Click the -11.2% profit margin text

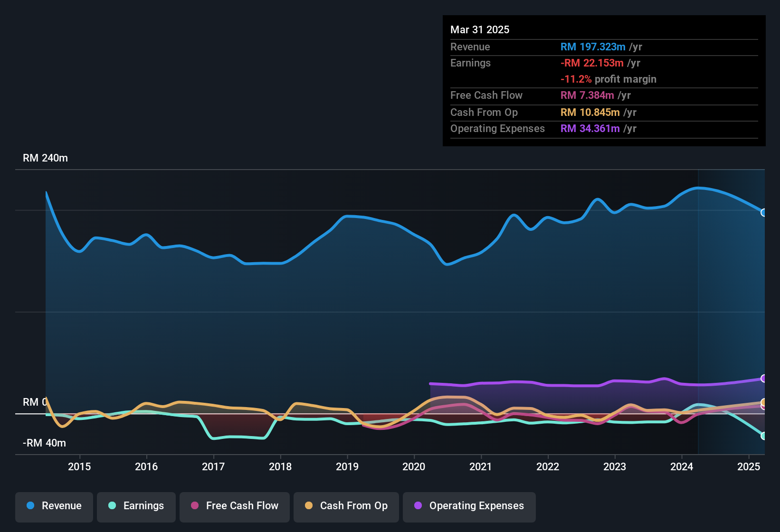[x=609, y=79]
